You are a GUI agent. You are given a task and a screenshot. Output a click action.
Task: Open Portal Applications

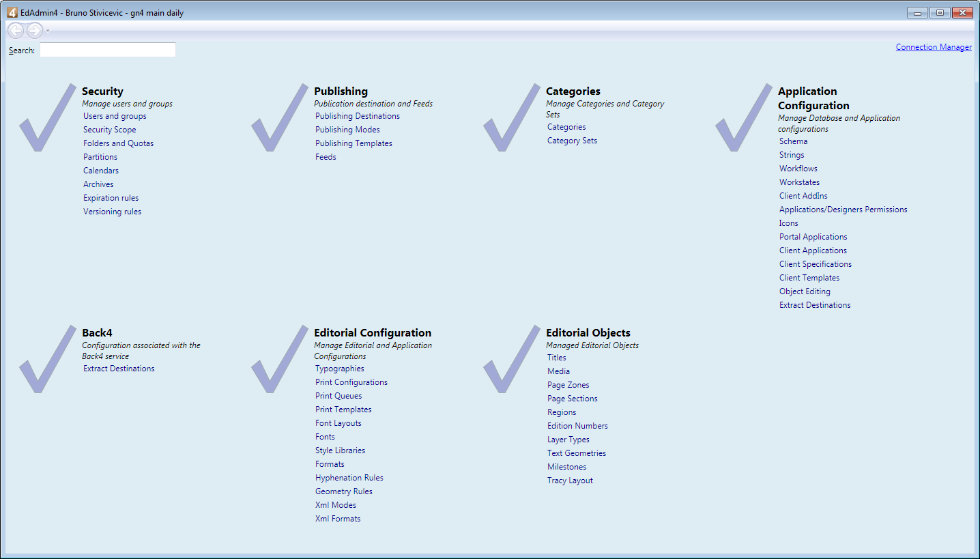(x=813, y=237)
